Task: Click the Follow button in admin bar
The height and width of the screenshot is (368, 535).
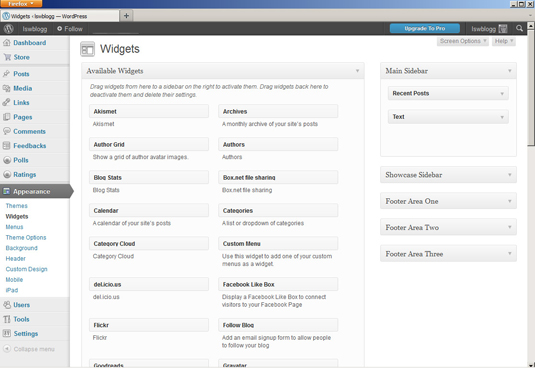Action: pyautogui.click(x=70, y=29)
